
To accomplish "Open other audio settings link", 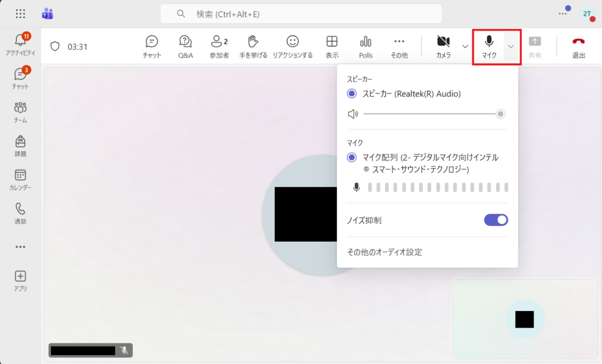I will coord(384,252).
